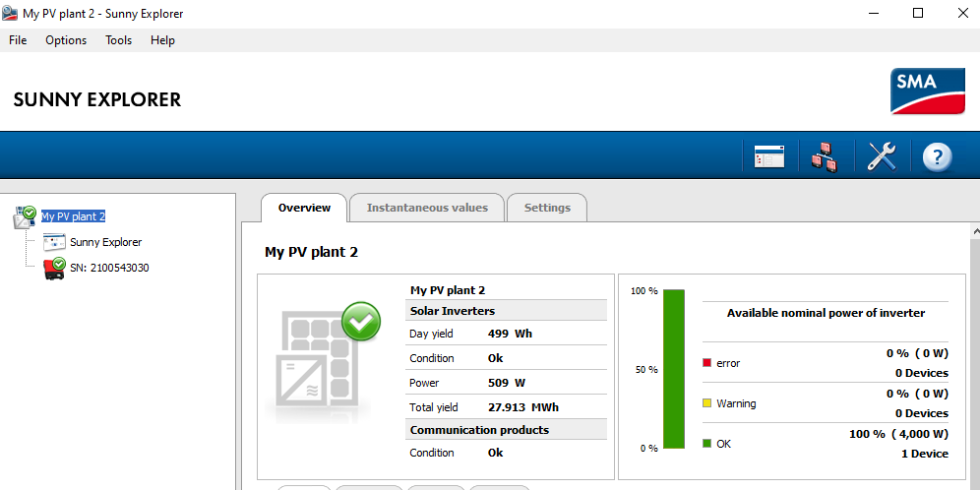Open the Options menu
Screen dimensions: 980x490
[66, 40]
